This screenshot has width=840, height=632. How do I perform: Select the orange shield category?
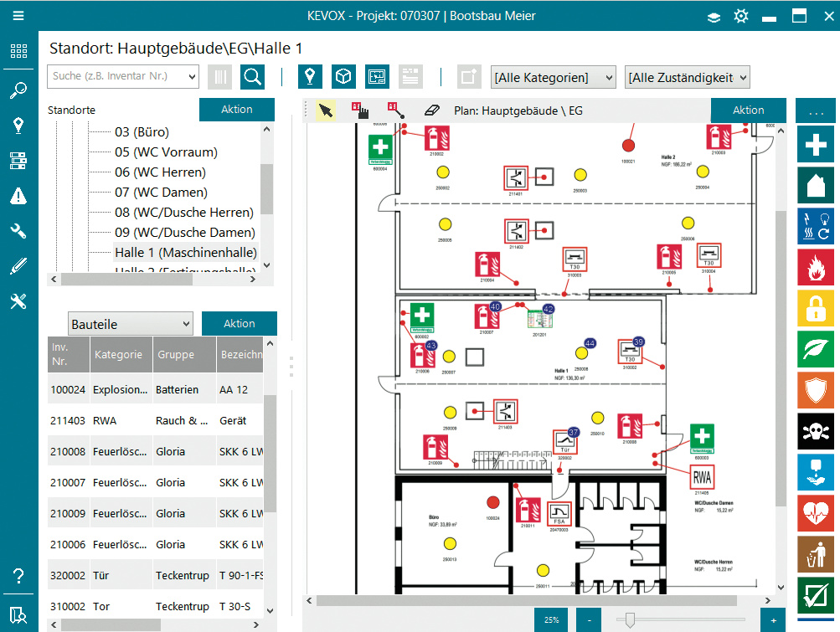(x=816, y=390)
